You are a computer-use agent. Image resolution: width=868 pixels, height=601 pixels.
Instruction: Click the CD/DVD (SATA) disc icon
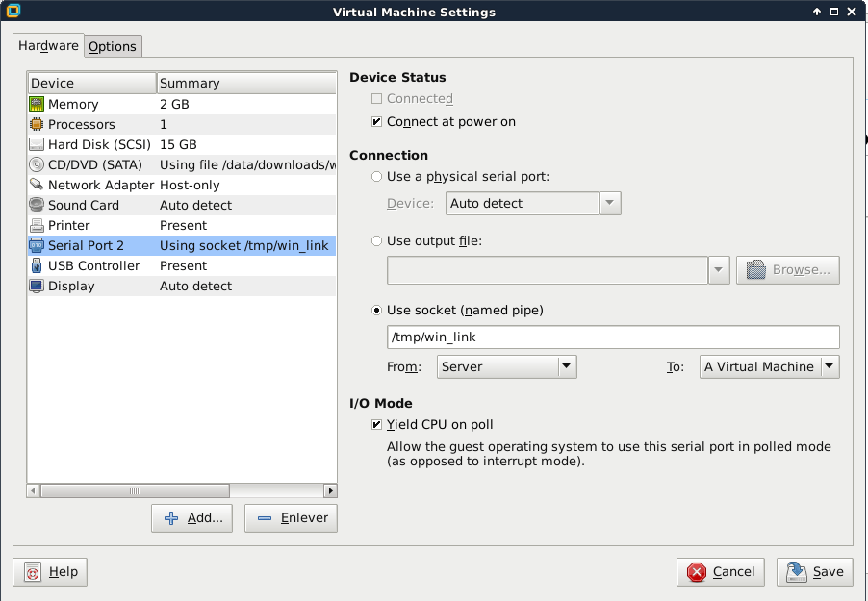[37, 164]
